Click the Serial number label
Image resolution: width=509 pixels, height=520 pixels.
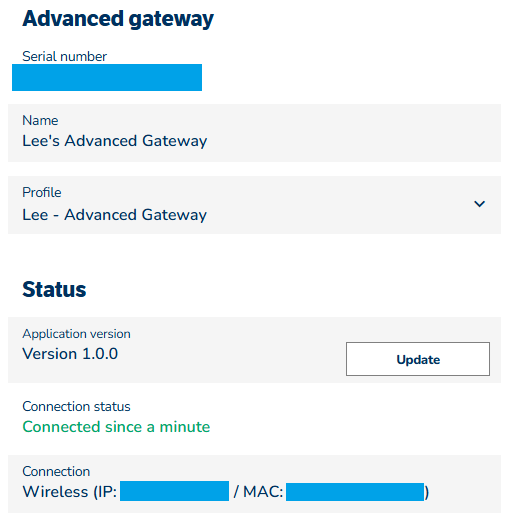(x=64, y=56)
